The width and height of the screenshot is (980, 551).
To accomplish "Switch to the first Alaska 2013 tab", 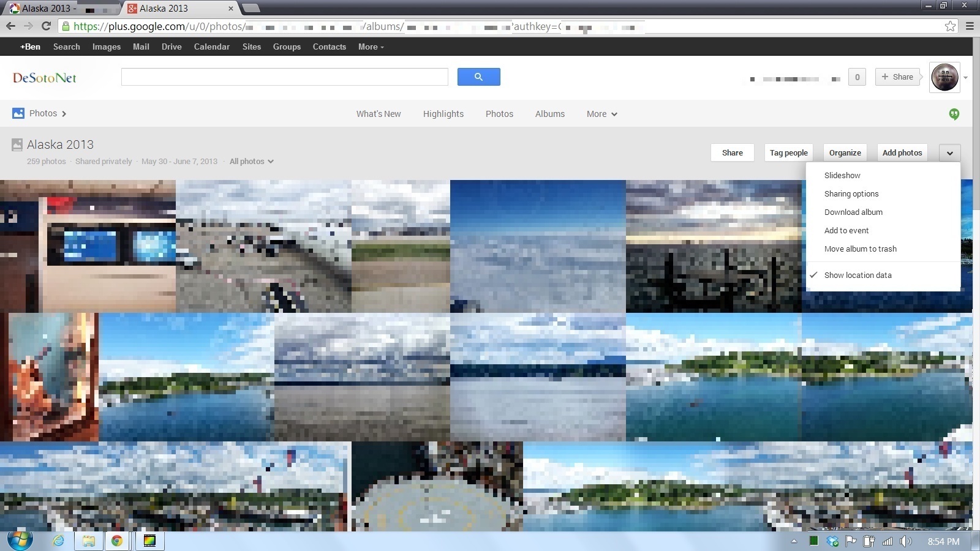I will (61, 9).
